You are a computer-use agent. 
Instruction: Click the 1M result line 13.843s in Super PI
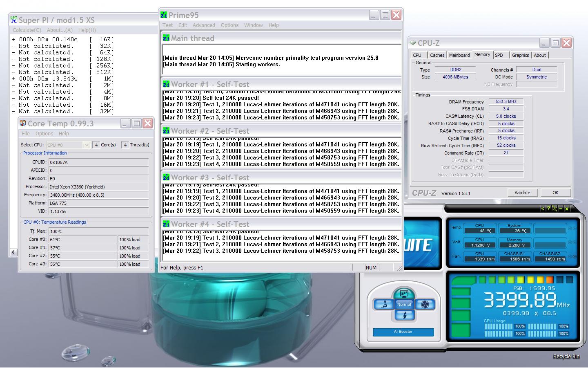click(62, 79)
